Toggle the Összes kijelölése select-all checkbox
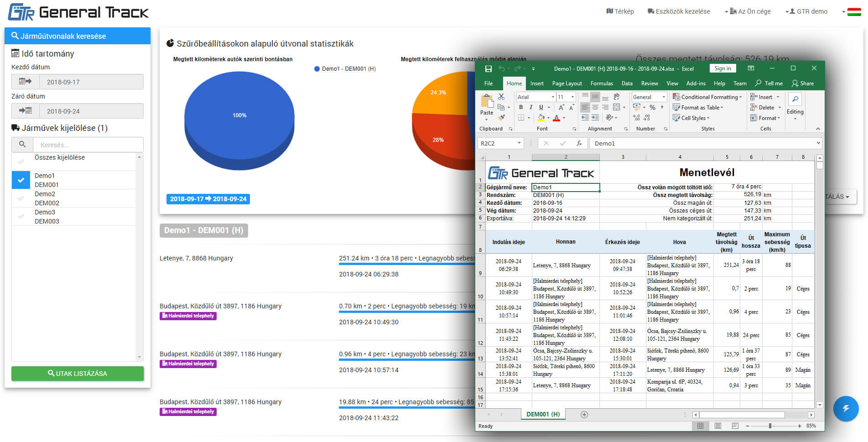The image size is (868, 442). 21,161
